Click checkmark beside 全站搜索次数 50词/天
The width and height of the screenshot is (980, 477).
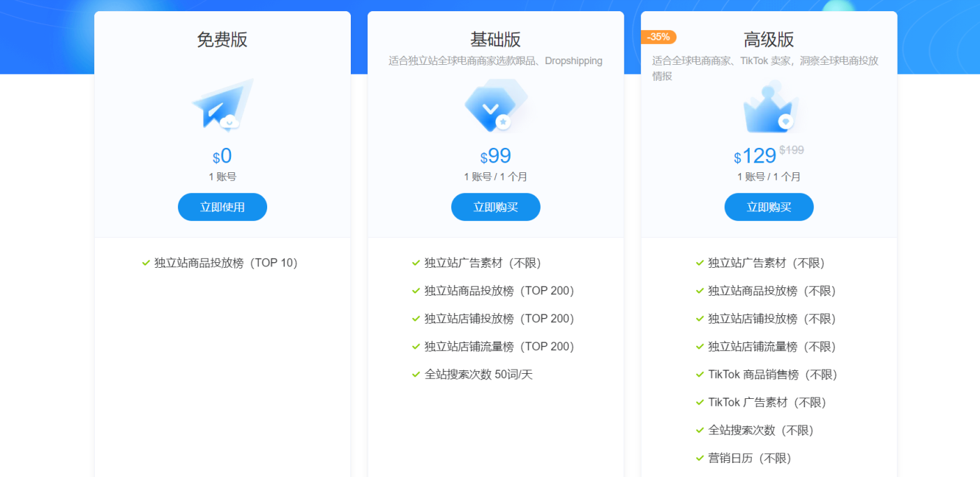tap(416, 374)
